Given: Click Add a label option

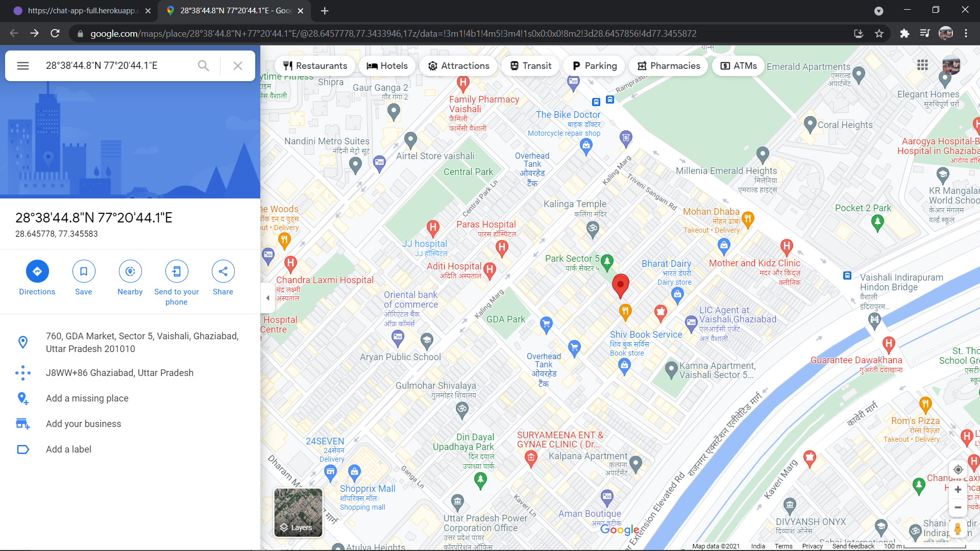Looking at the screenshot, I should pos(68,449).
